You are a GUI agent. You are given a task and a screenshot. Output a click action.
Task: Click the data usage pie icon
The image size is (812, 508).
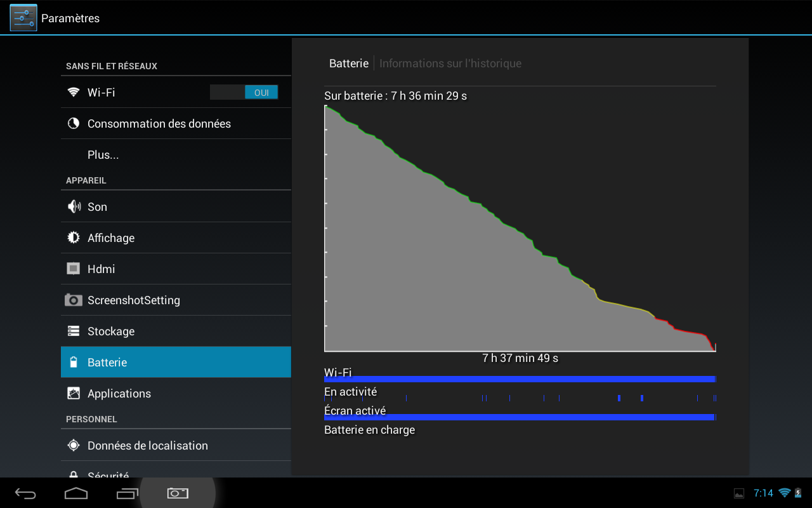click(x=74, y=123)
